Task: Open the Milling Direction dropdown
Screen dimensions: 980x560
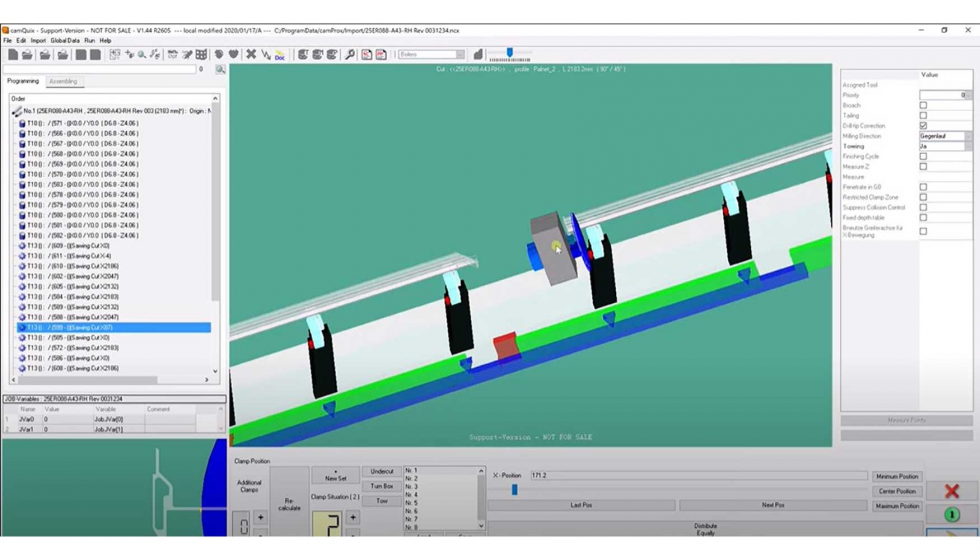Action: (x=967, y=136)
